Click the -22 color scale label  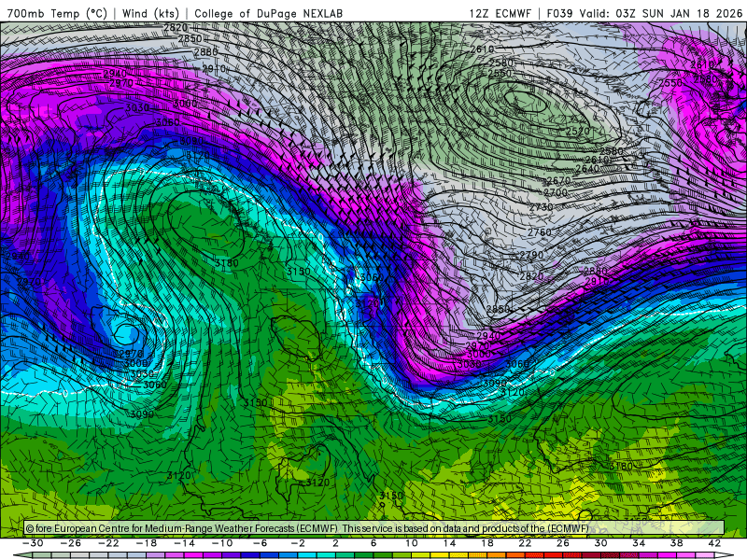(108, 543)
